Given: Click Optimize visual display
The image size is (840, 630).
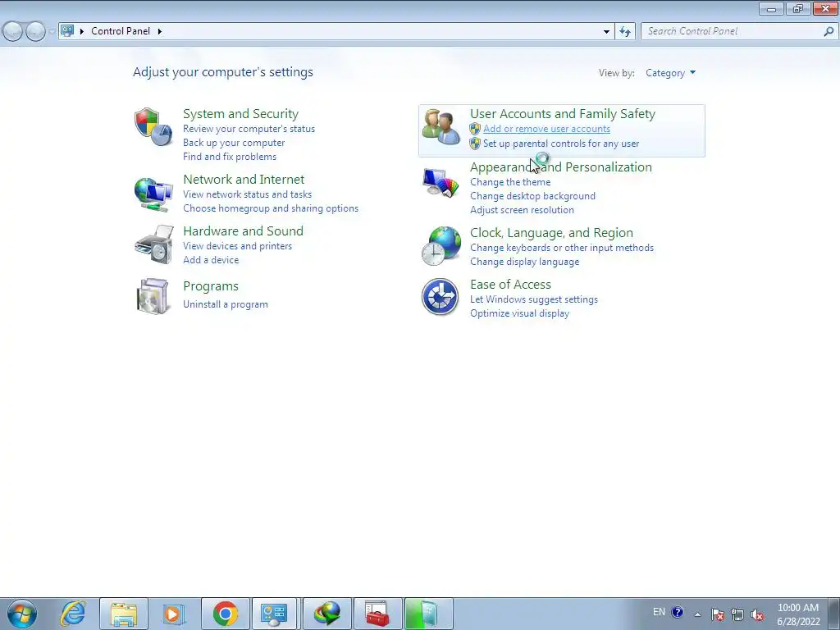Looking at the screenshot, I should click(519, 313).
